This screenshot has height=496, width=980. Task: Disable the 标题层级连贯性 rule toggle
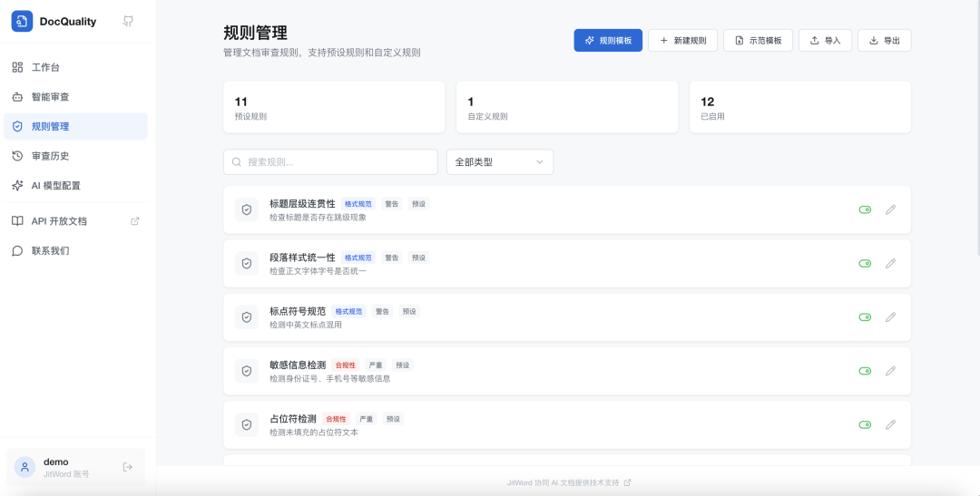[865, 209]
